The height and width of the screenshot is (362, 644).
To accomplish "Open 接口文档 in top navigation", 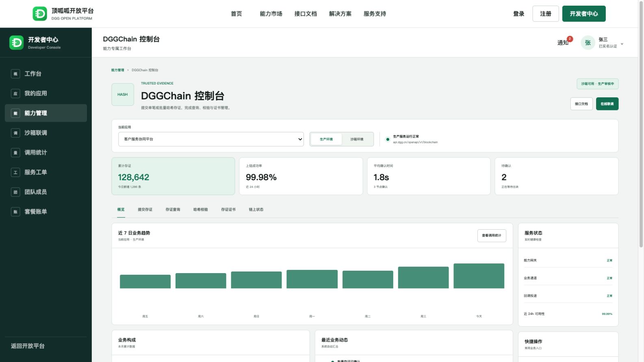I will (x=306, y=14).
